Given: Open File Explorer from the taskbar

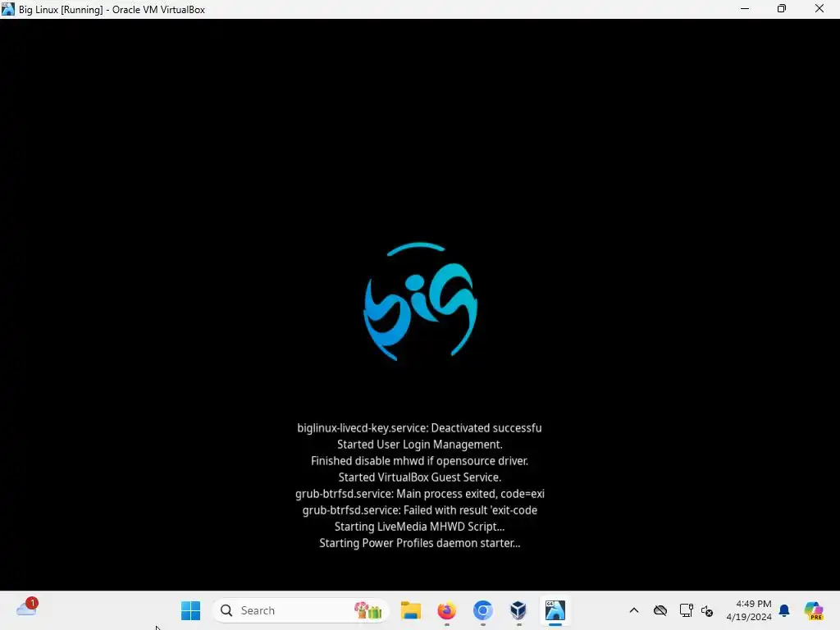Looking at the screenshot, I should pos(411,610).
